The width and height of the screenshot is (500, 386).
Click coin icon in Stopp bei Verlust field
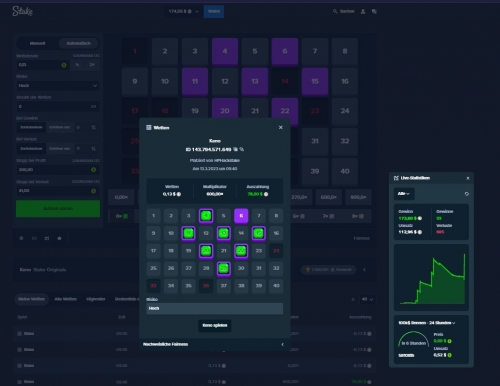click(x=93, y=191)
